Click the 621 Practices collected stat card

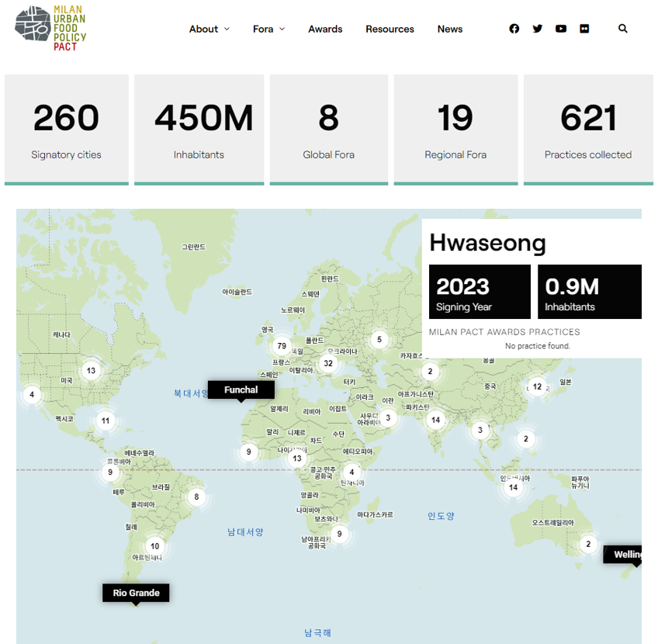click(x=587, y=129)
